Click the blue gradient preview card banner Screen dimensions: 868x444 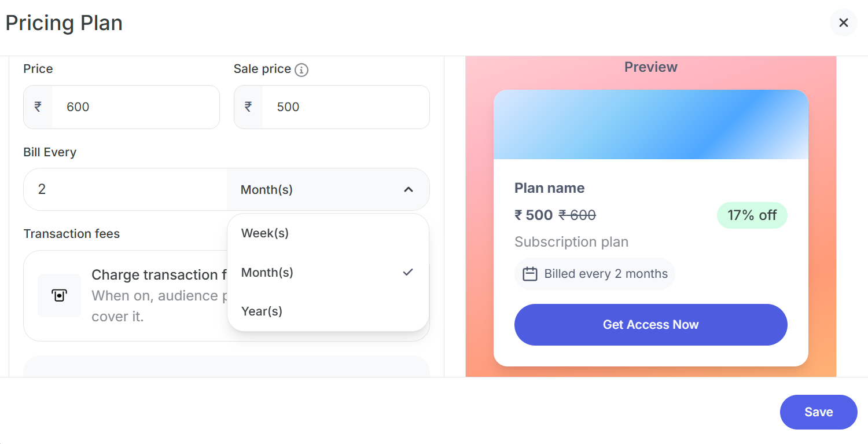click(x=650, y=124)
